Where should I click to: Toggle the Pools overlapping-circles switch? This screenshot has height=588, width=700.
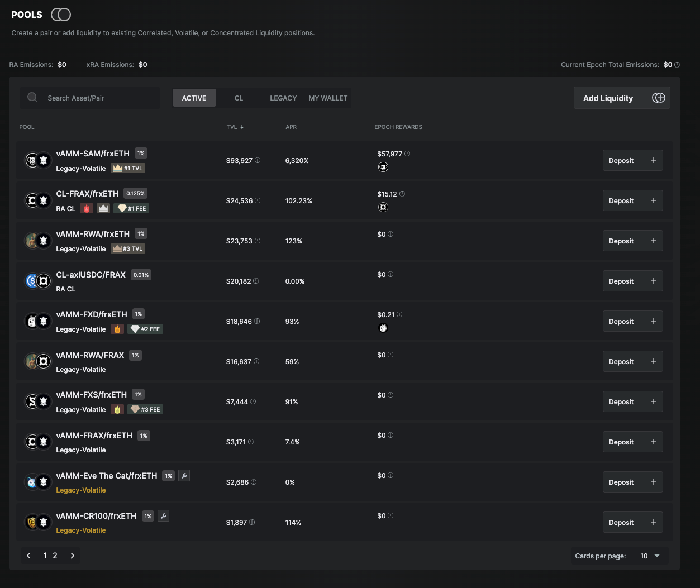61,15
